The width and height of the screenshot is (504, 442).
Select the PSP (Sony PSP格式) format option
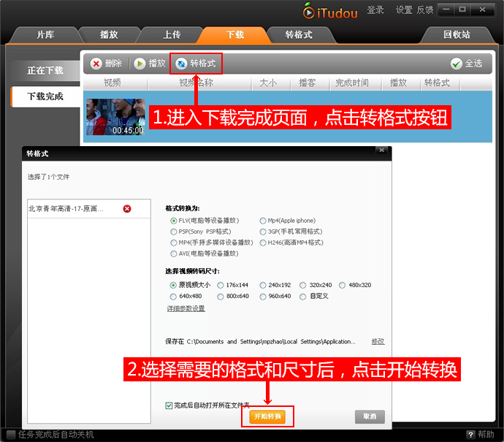coord(174,232)
